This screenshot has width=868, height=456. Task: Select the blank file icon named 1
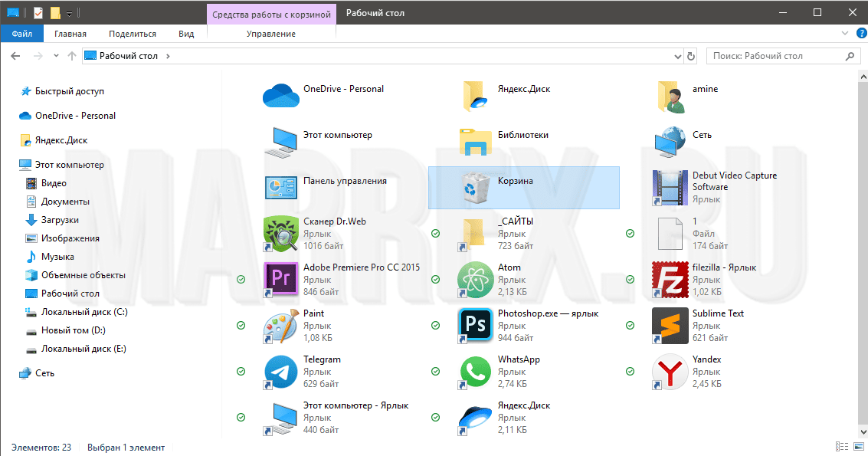tap(670, 234)
